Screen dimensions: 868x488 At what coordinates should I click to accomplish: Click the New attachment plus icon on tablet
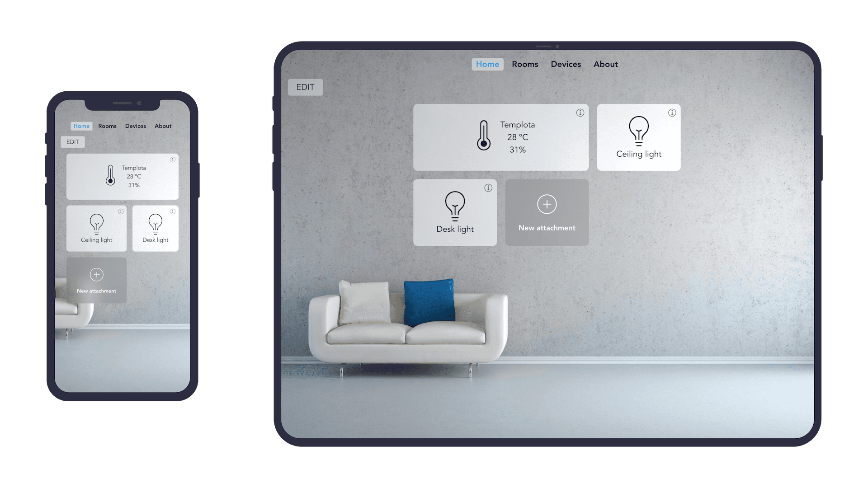click(x=547, y=204)
